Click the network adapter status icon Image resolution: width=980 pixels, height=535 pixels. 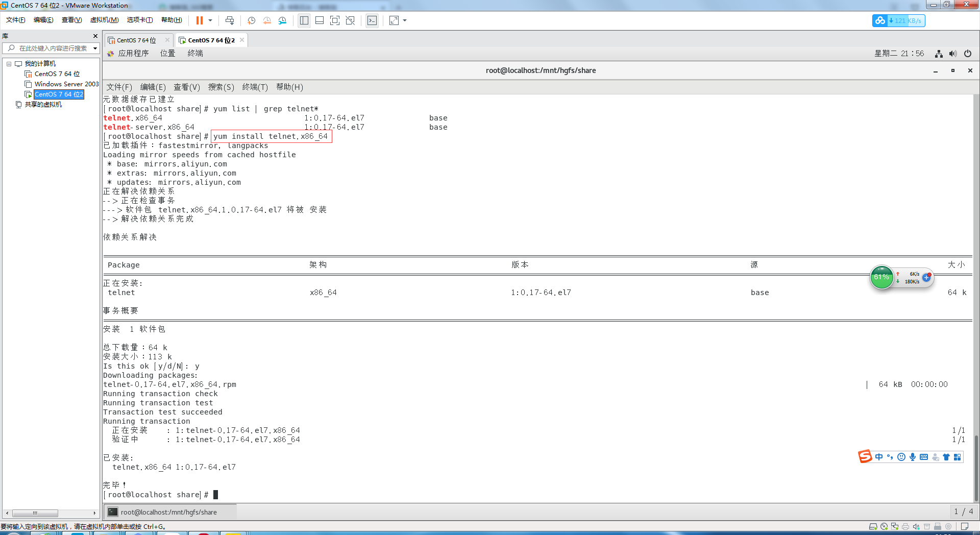coord(895,526)
